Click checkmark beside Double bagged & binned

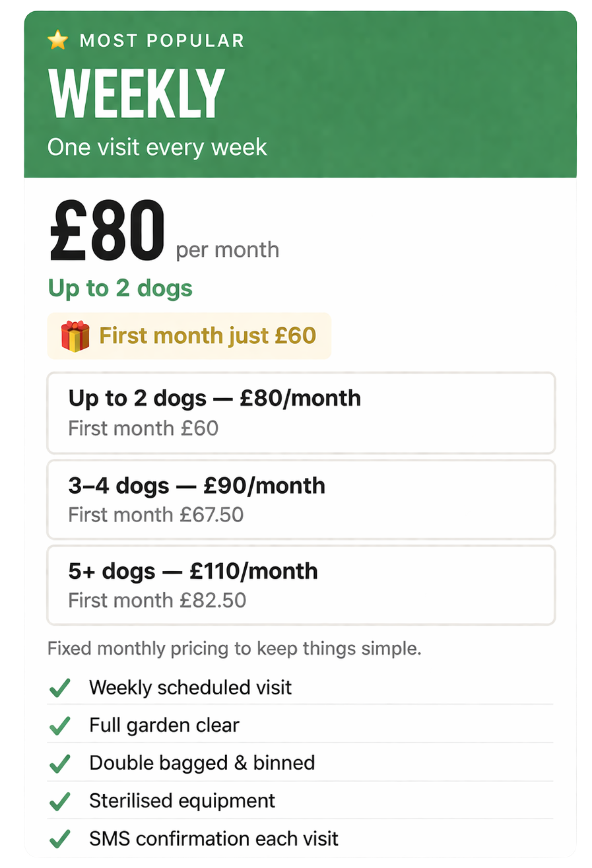[60, 763]
